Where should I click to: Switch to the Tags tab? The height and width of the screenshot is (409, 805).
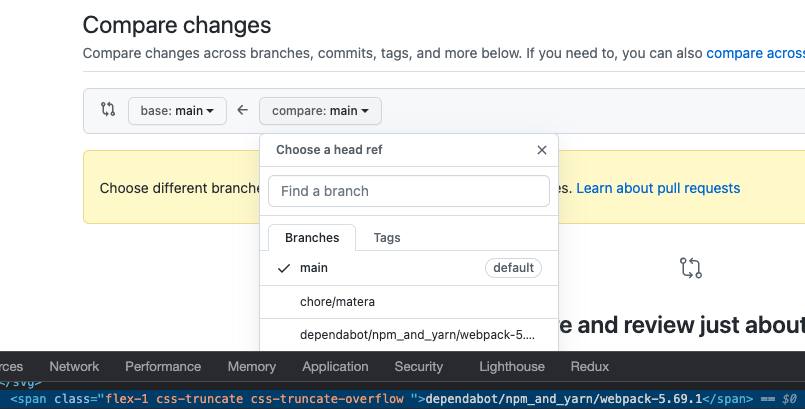[x=387, y=238]
